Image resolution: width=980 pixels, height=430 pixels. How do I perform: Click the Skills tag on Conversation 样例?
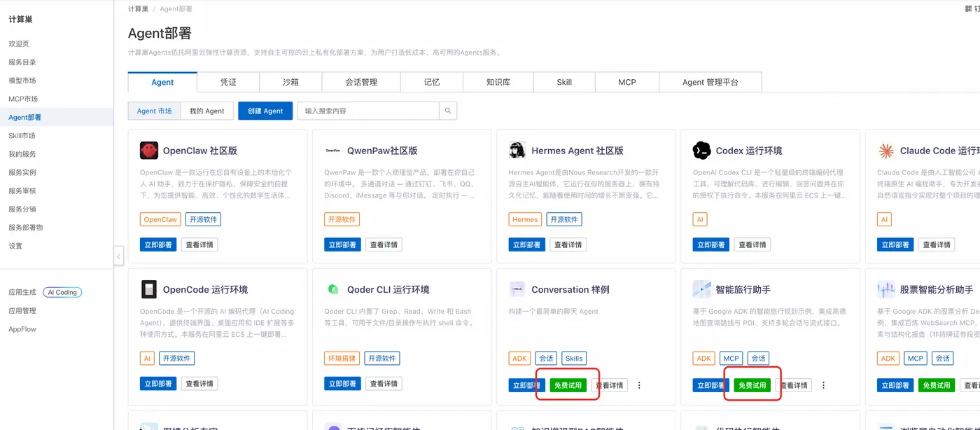coord(573,358)
